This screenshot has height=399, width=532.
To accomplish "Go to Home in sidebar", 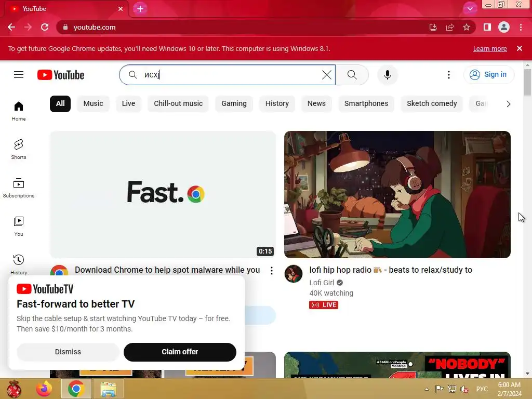I will coord(19,111).
